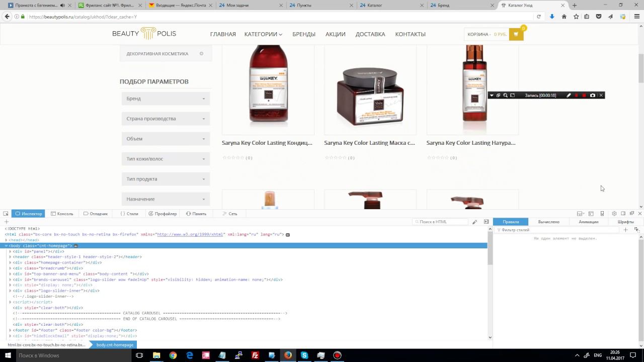Bookmark this page with the star icon
644x362 pixels.
pyautogui.click(x=576, y=17)
